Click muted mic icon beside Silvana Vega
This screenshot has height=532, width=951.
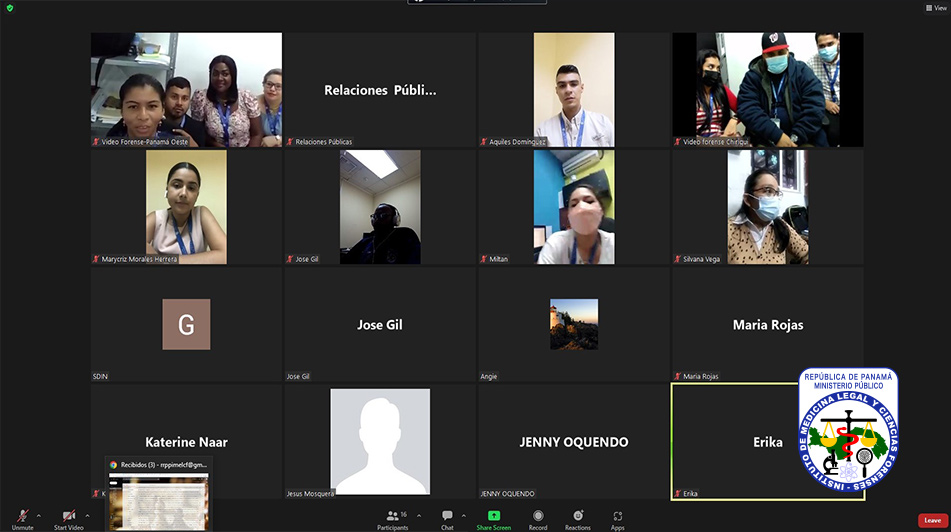pos(678,258)
